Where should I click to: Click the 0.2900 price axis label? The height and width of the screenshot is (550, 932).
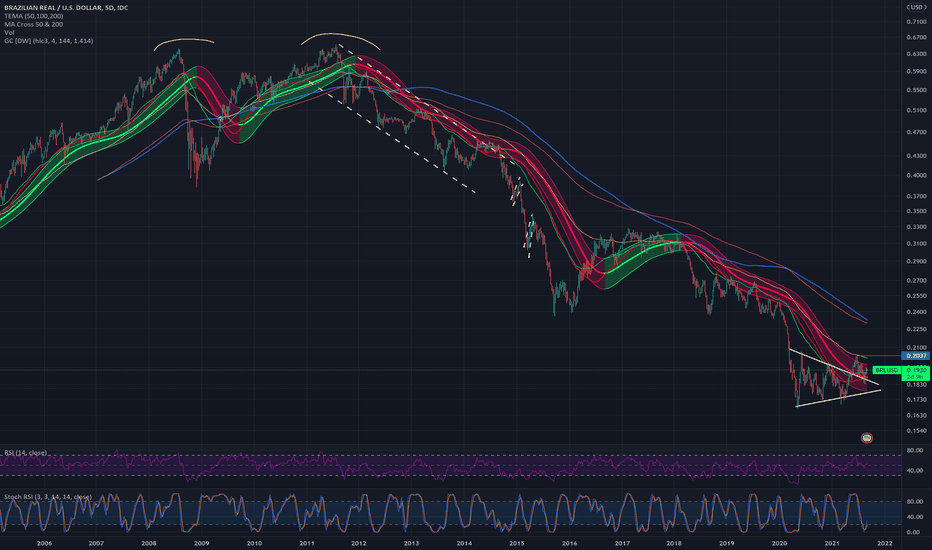916,262
